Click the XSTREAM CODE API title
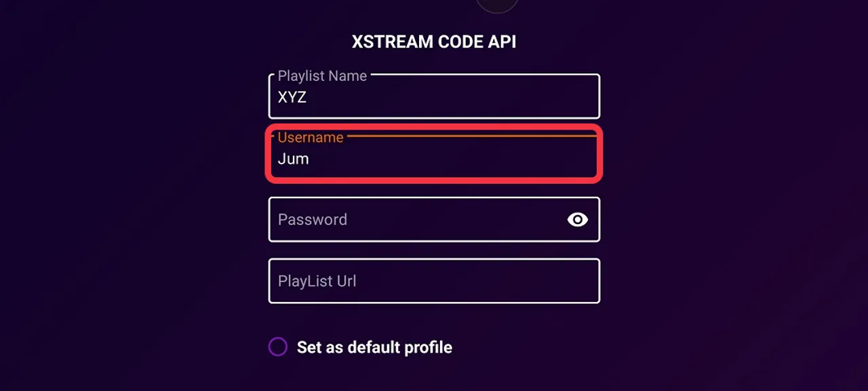 (x=434, y=41)
